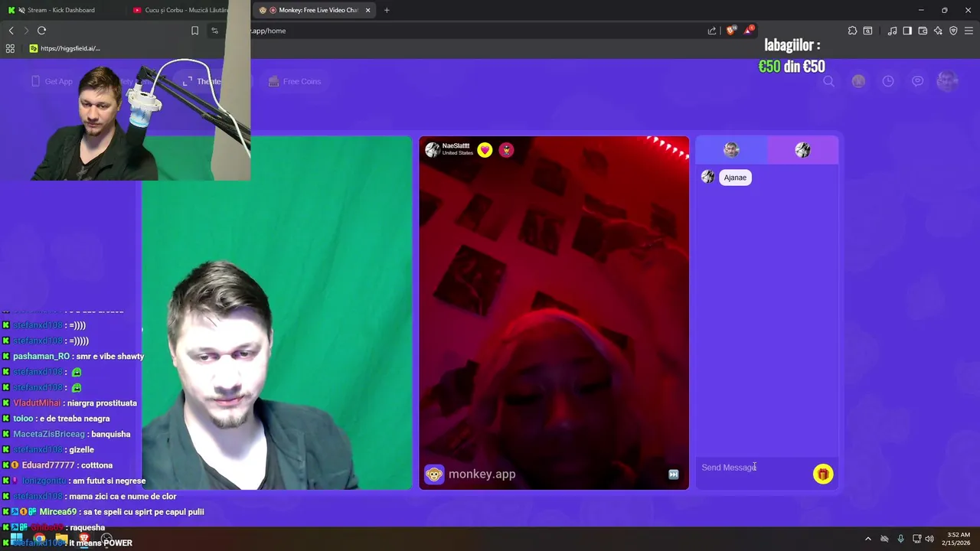980x551 pixels.
Task: Select the partner's avatar tab in the chat panel
Action: click(802, 150)
